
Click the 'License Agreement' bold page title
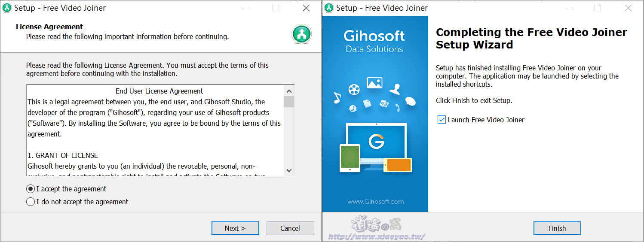point(49,27)
